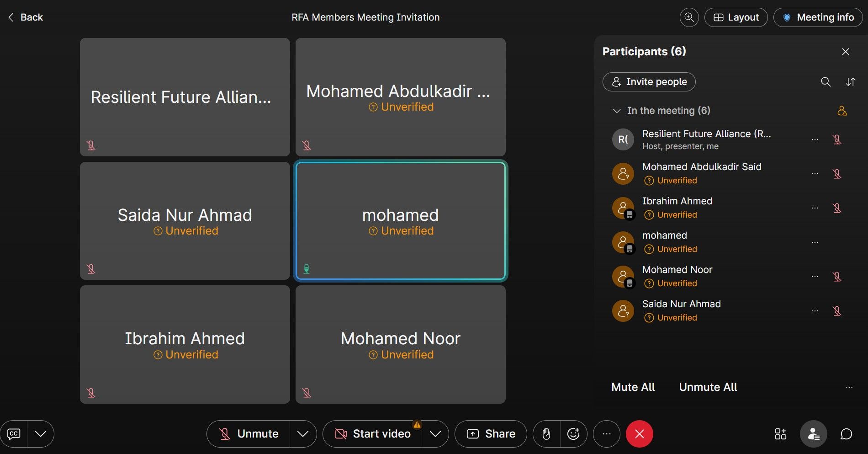Image resolution: width=868 pixels, height=454 pixels.
Task: Open audio options dropdown next to Unmute
Action: coord(303,434)
